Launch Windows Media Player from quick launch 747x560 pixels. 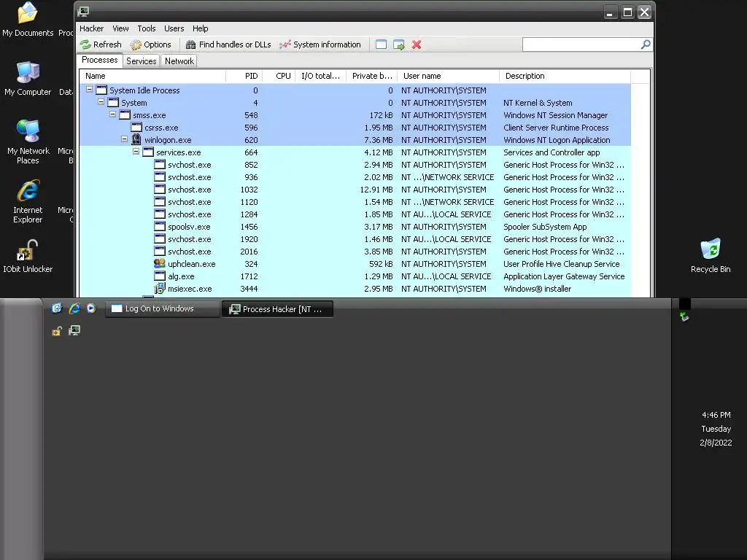pos(91,308)
